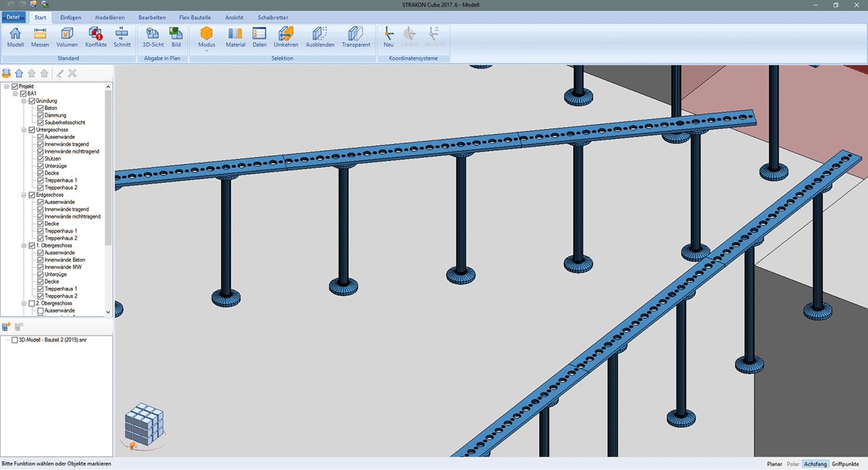Enable the 2. Obergeschoss checkbox
868x470 pixels.
tap(31, 303)
